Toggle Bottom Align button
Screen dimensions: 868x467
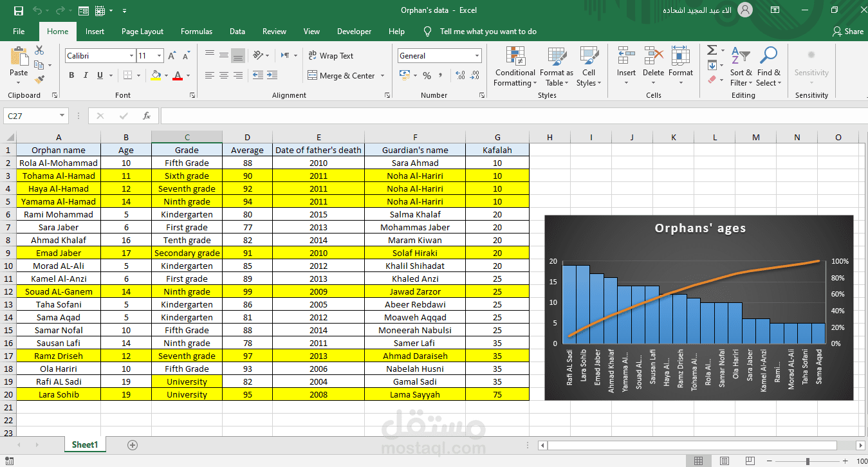[x=238, y=55]
